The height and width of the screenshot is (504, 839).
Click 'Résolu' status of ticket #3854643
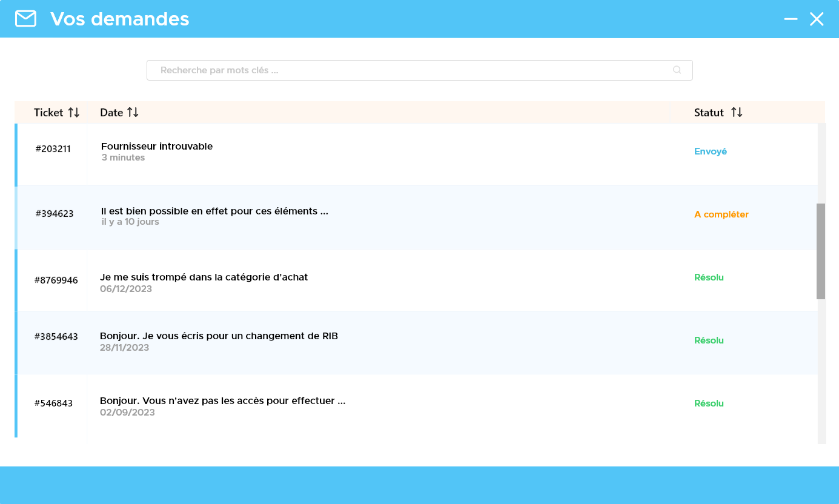pos(709,340)
